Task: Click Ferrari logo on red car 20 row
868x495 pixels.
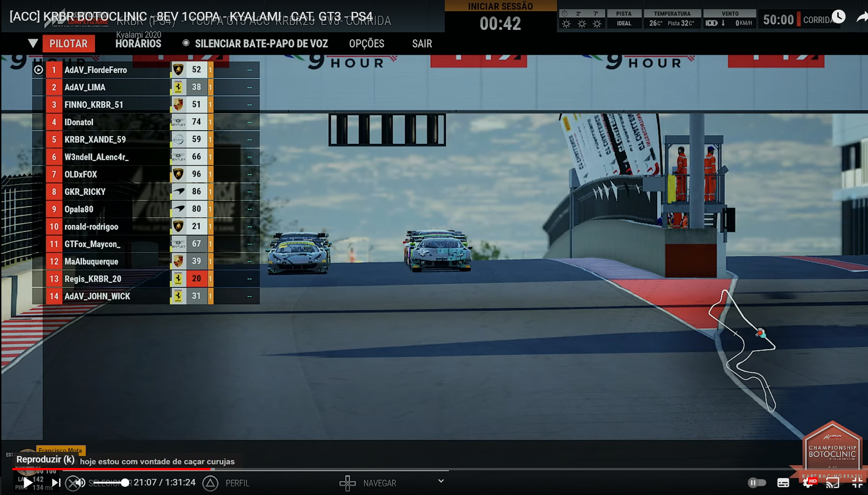Action: click(x=178, y=279)
